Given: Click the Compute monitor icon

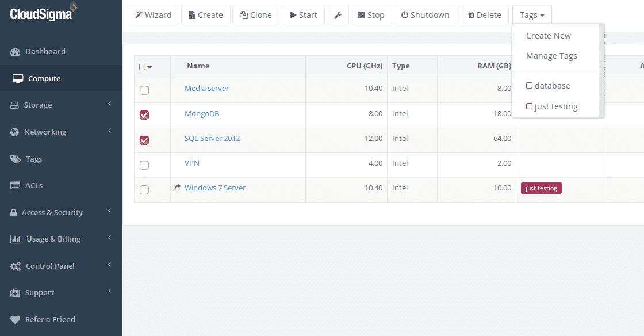Looking at the screenshot, I should tap(18, 78).
